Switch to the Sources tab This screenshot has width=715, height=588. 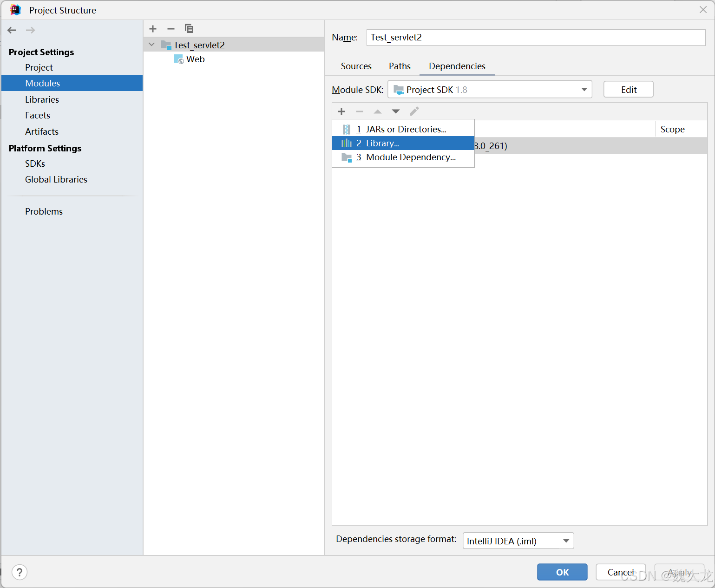[356, 66]
